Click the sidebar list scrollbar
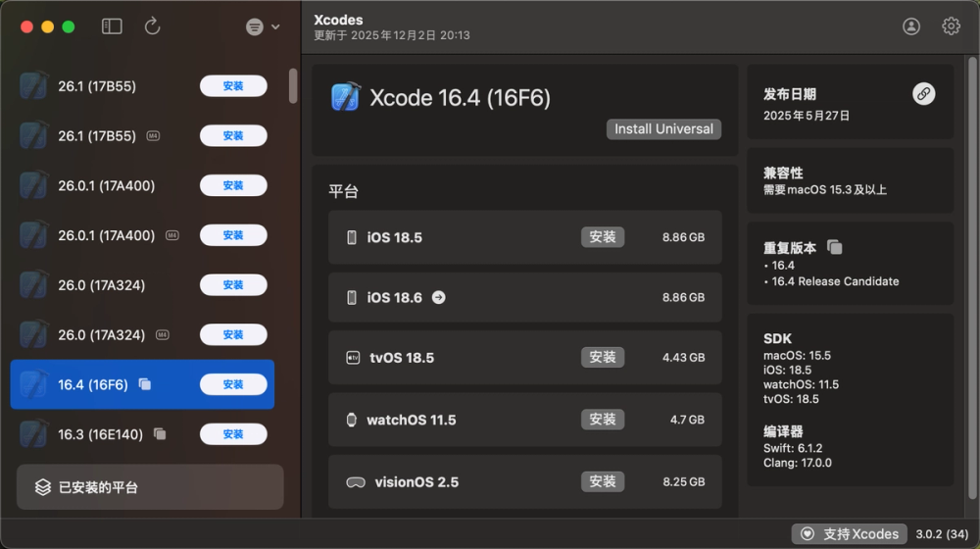The height and width of the screenshot is (549, 980). (x=292, y=85)
